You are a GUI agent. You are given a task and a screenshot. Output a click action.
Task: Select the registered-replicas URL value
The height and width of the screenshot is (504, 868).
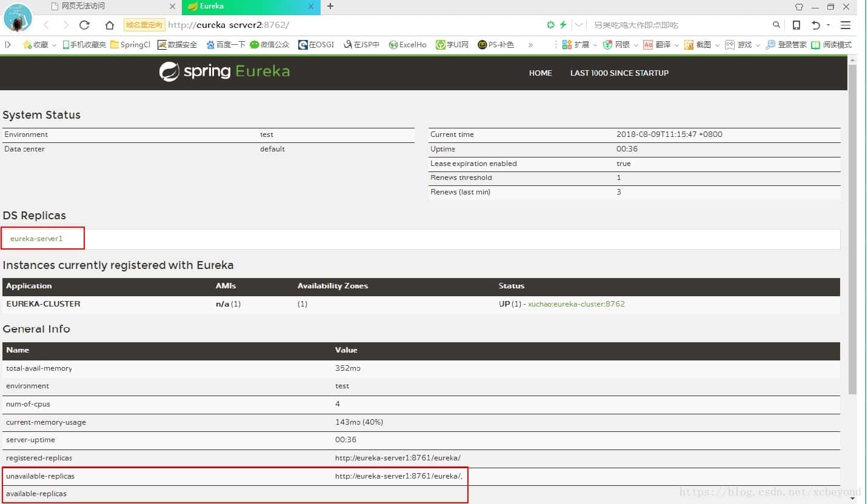398,458
